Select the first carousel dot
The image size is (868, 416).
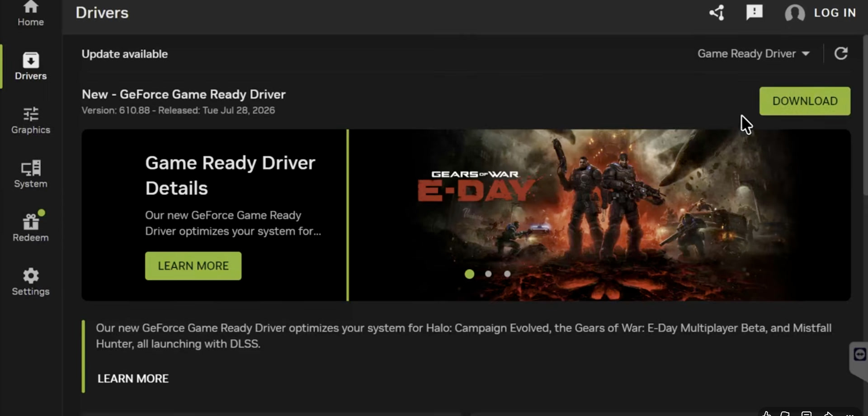469,274
